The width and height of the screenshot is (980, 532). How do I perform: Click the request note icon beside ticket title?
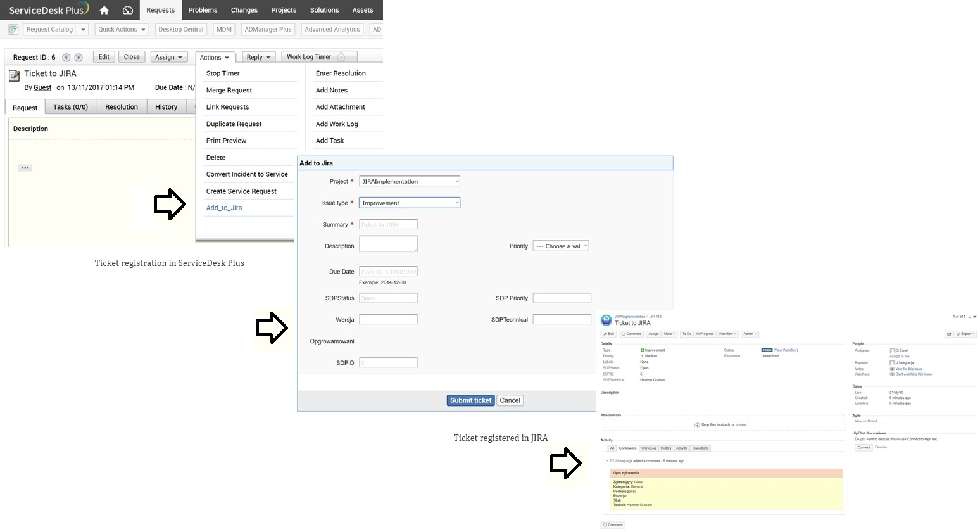pos(14,76)
